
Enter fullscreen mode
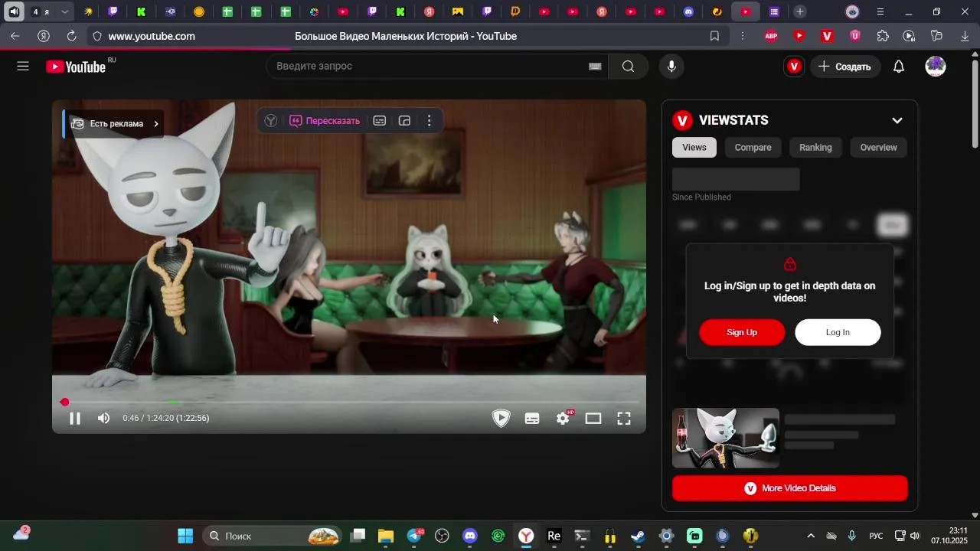click(624, 418)
